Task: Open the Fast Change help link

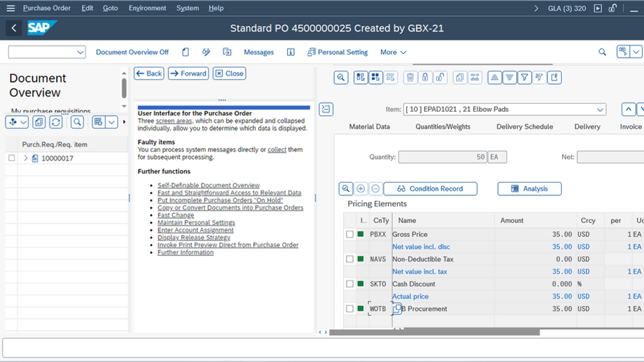Action: 176,215
